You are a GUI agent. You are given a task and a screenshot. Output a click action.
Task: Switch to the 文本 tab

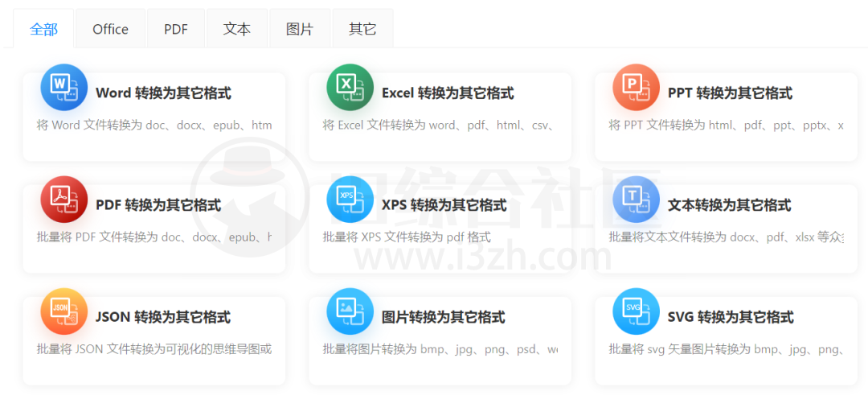pyautogui.click(x=237, y=29)
